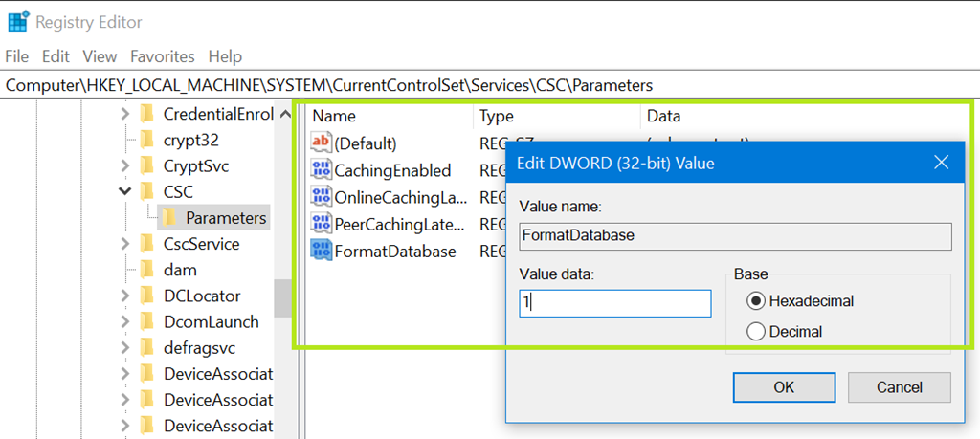Click the defragsvc folder icon
This screenshot has width=980, height=439.
tap(146, 348)
